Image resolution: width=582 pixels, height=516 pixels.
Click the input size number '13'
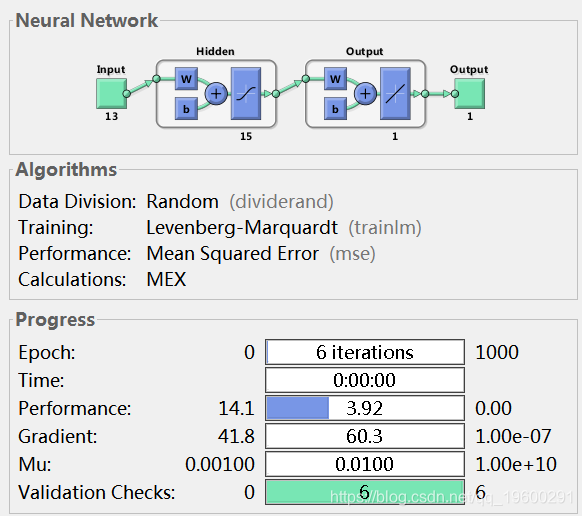tap(111, 116)
